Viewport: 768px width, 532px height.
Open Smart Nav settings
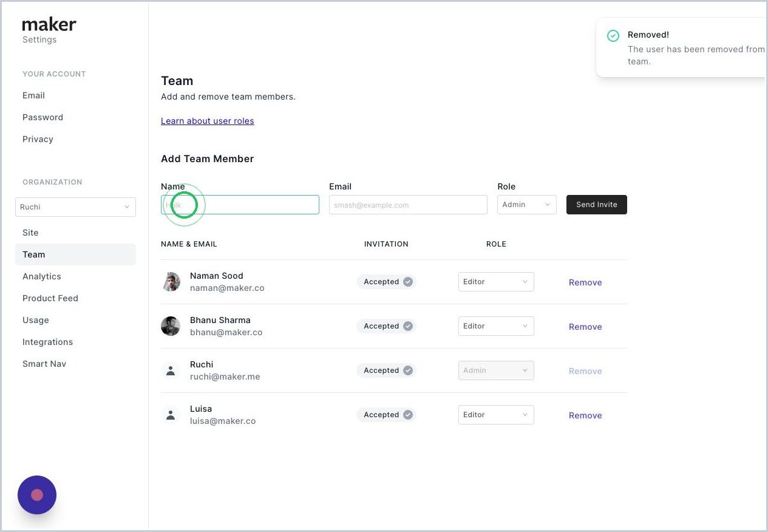click(44, 364)
